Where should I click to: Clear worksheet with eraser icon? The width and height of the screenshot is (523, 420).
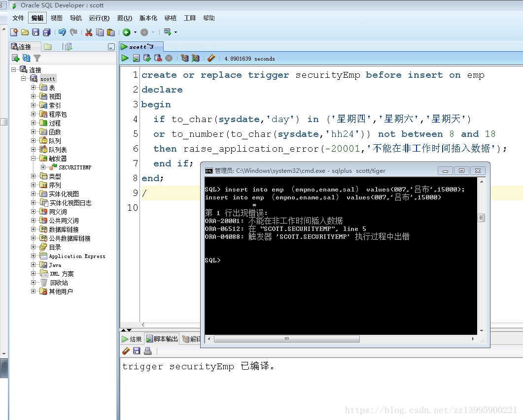point(211,58)
